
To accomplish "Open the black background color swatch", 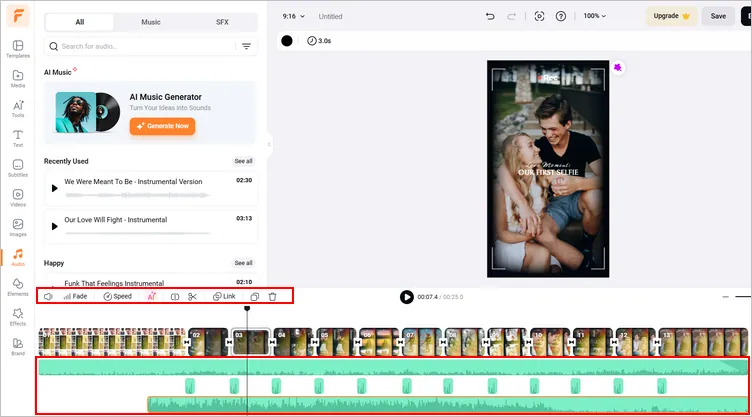I will (x=287, y=41).
